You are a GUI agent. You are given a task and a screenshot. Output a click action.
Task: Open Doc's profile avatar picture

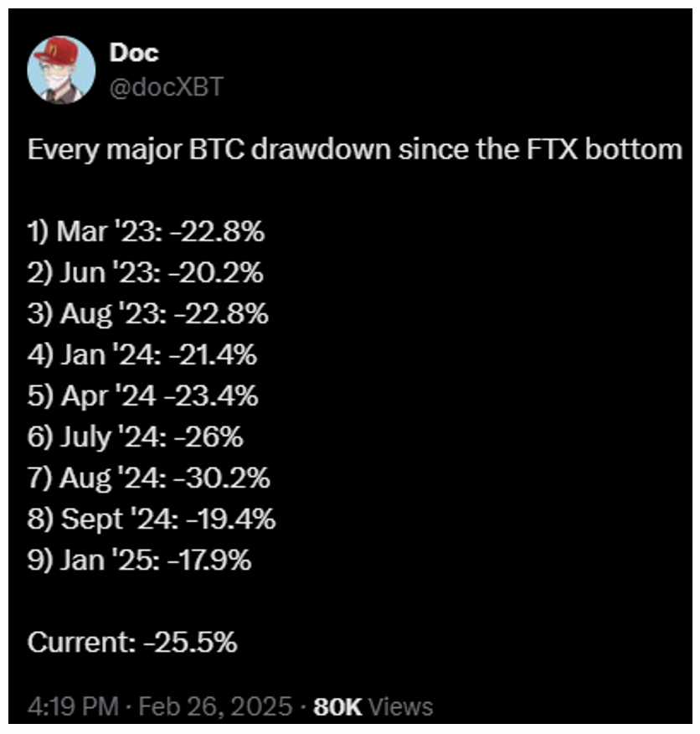61,70
